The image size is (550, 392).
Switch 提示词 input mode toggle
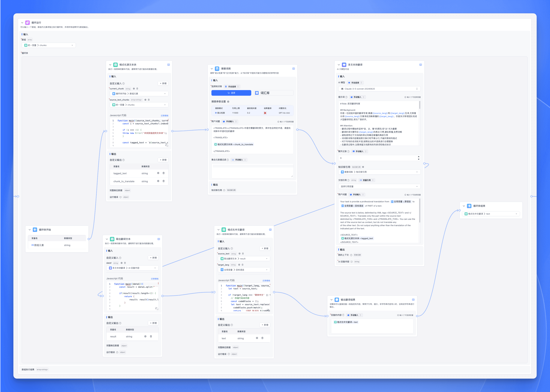357,97
